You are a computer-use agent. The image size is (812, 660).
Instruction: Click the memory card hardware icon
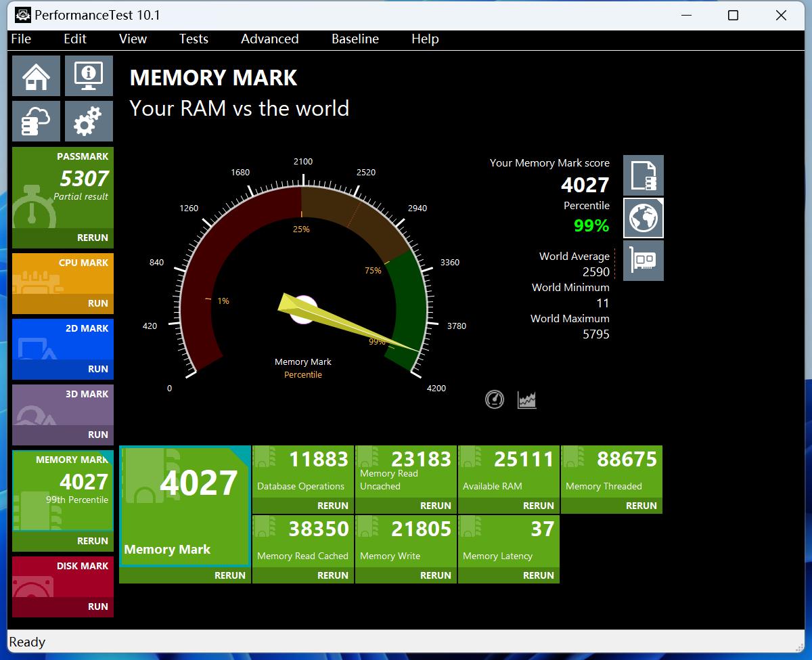point(643,261)
